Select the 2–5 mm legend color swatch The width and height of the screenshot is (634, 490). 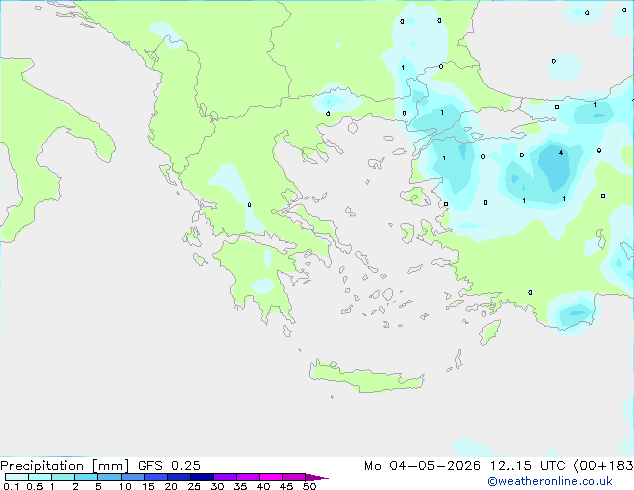(86, 477)
